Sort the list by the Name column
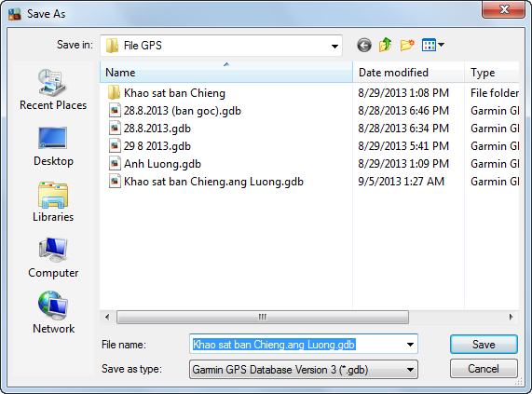Viewport: 532px width, 394px height. pos(226,73)
